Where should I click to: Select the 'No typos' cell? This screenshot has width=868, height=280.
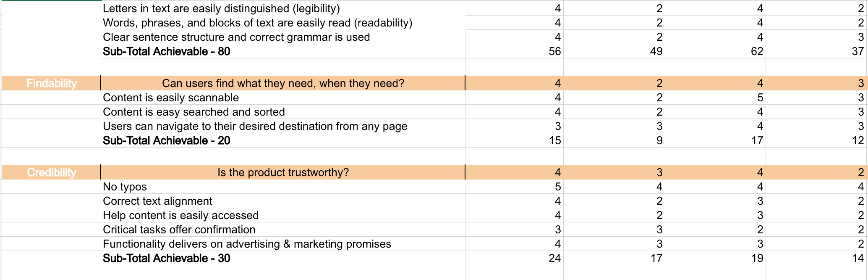point(283,187)
